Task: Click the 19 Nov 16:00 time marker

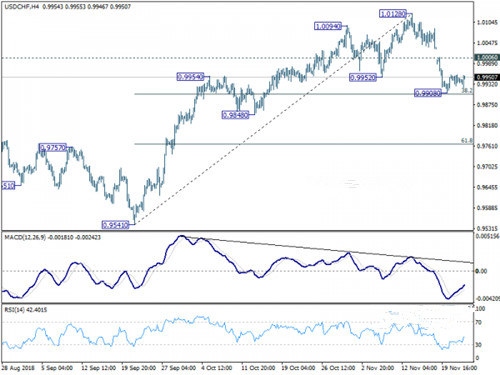Action: coord(459,368)
